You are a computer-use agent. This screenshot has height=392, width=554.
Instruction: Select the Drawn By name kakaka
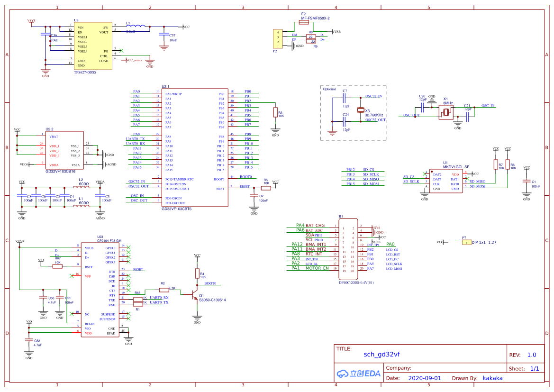492,378
